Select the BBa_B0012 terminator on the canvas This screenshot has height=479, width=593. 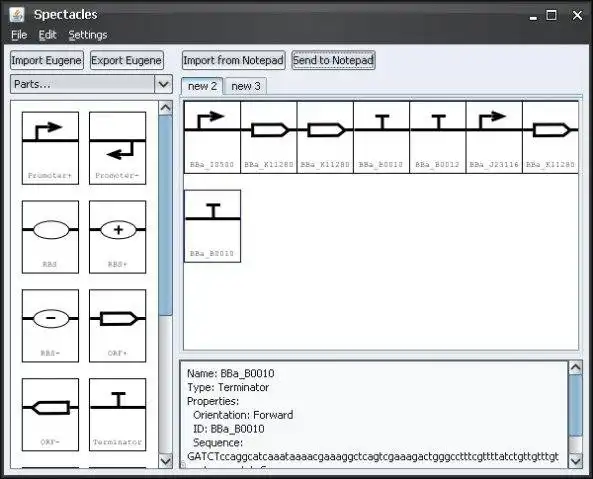[x=438, y=137]
